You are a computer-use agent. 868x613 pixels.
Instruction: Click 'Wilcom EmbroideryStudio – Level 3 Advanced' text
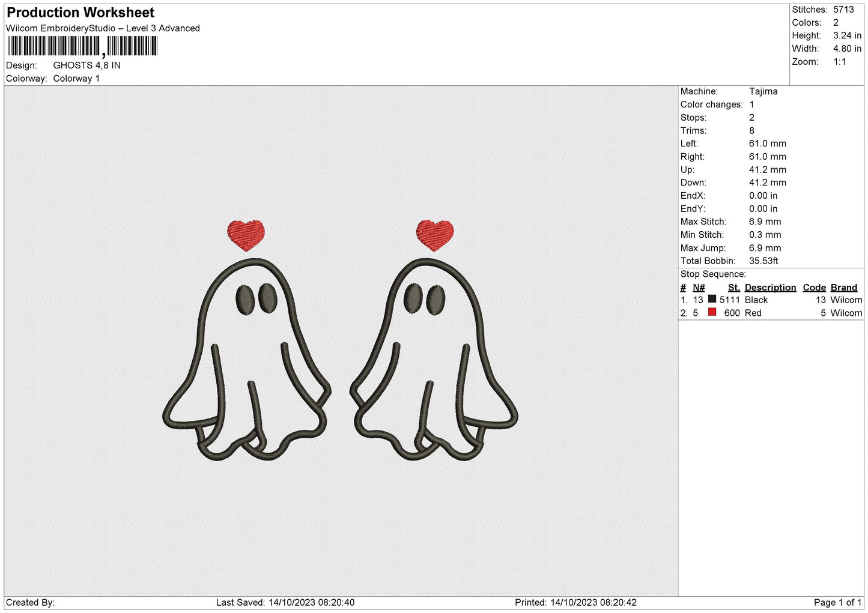coord(103,28)
